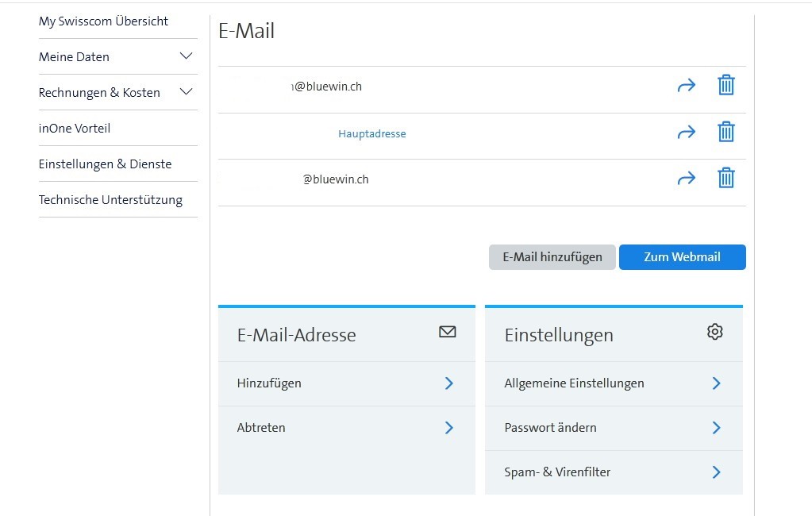Open My Swisscom Übersicht
The width and height of the screenshot is (812, 516).
(103, 21)
